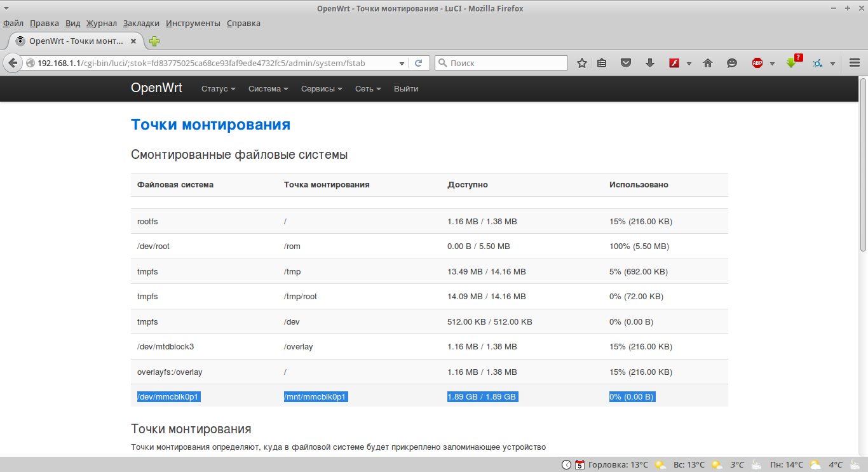This screenshot has width=868, height=472.
Task: Click the Файловая система column header
Action: tap(175, 185)
